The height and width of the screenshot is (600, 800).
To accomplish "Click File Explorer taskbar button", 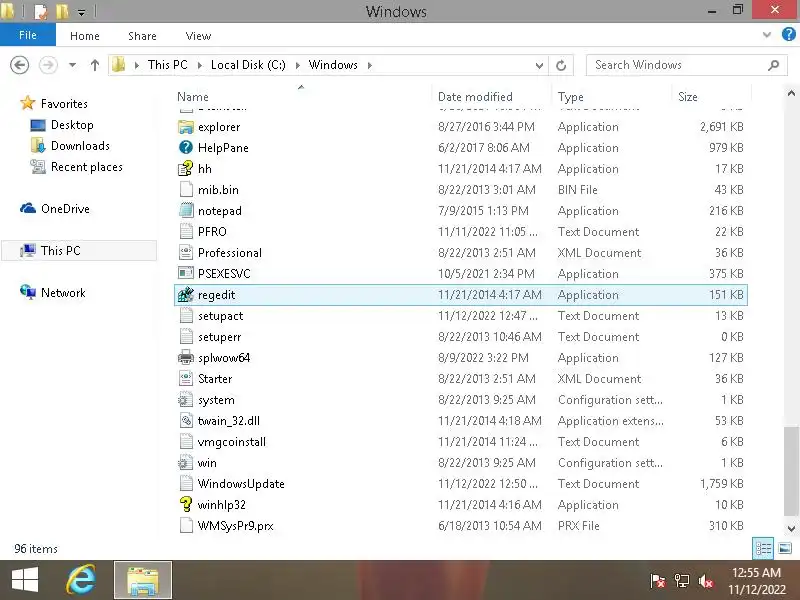I will pyautogui.click(x=143, y=580).
